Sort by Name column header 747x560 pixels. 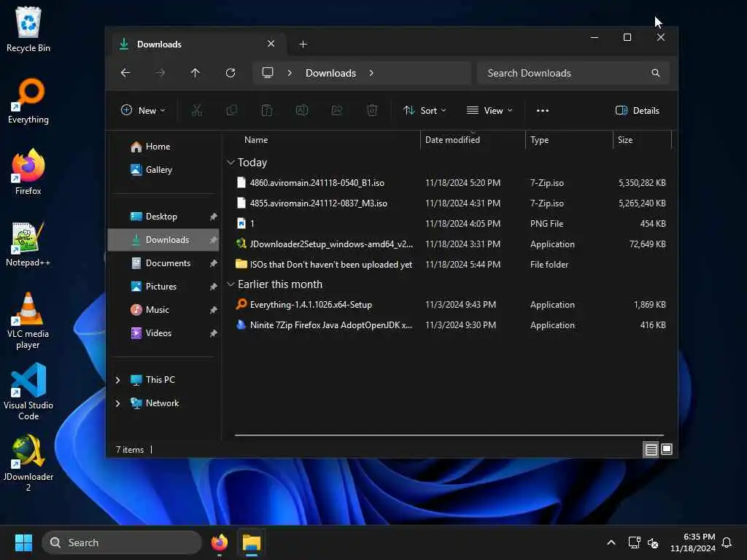(x=323, y=140)
